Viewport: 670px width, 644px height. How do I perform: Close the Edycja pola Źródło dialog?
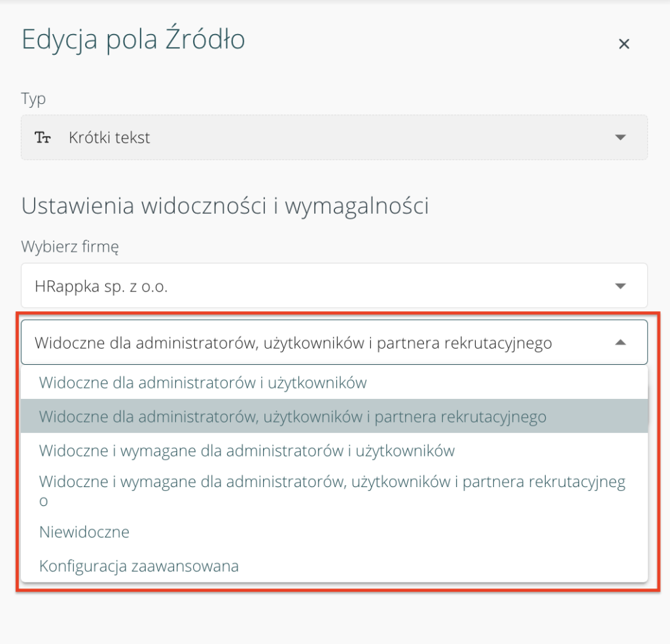[x=624, y=44]
